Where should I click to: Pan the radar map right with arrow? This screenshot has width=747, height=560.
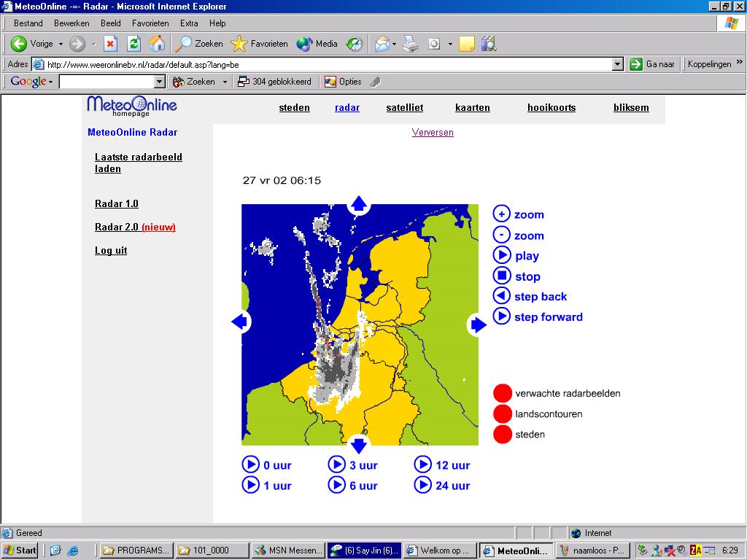478,324
